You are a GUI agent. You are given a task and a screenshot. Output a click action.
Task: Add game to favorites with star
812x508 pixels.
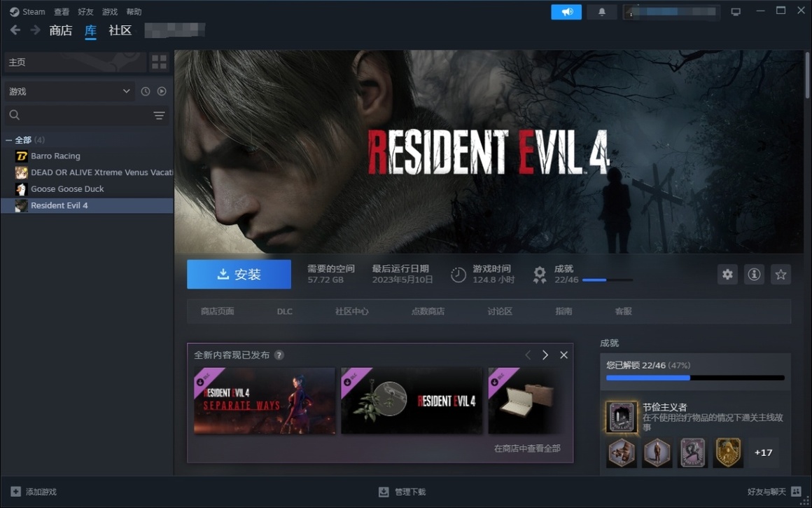(780, 274)
